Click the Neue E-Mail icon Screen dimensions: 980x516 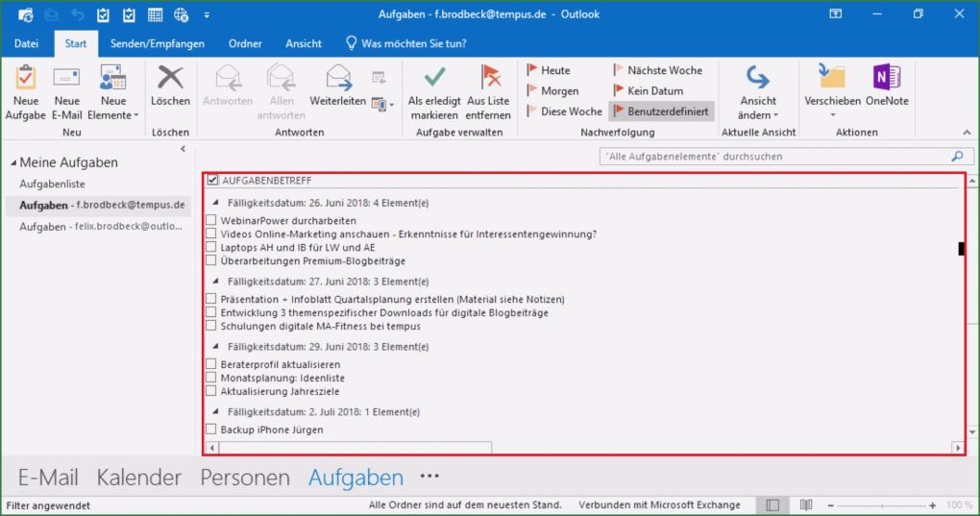66,79
